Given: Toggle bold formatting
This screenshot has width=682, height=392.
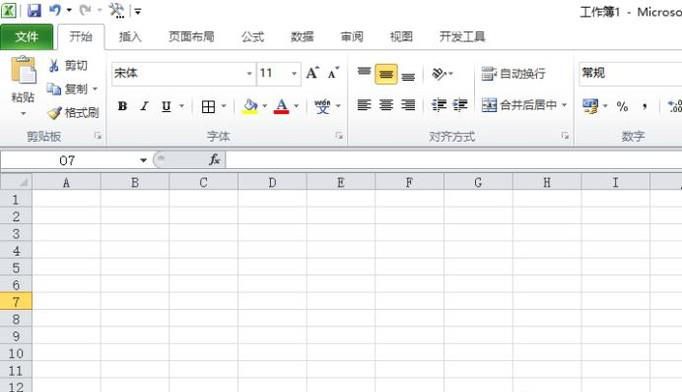Looking at the screenshot, I should (123, 106).
